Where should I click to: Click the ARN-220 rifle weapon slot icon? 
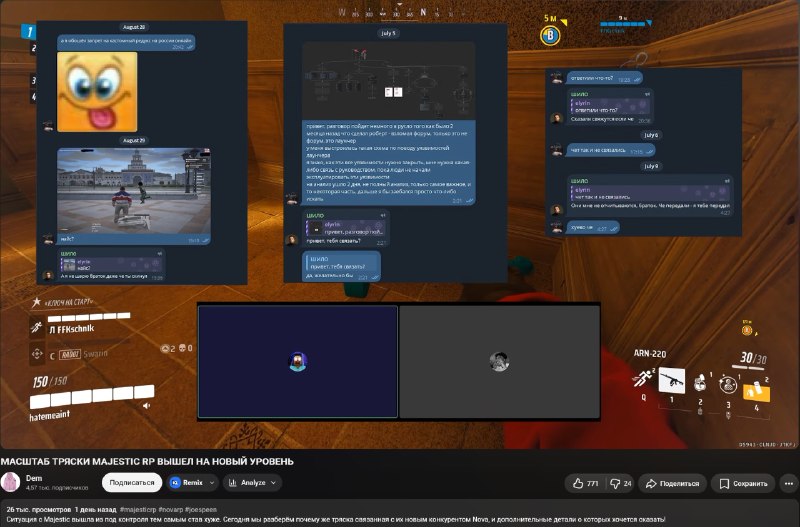pos(671,380)
